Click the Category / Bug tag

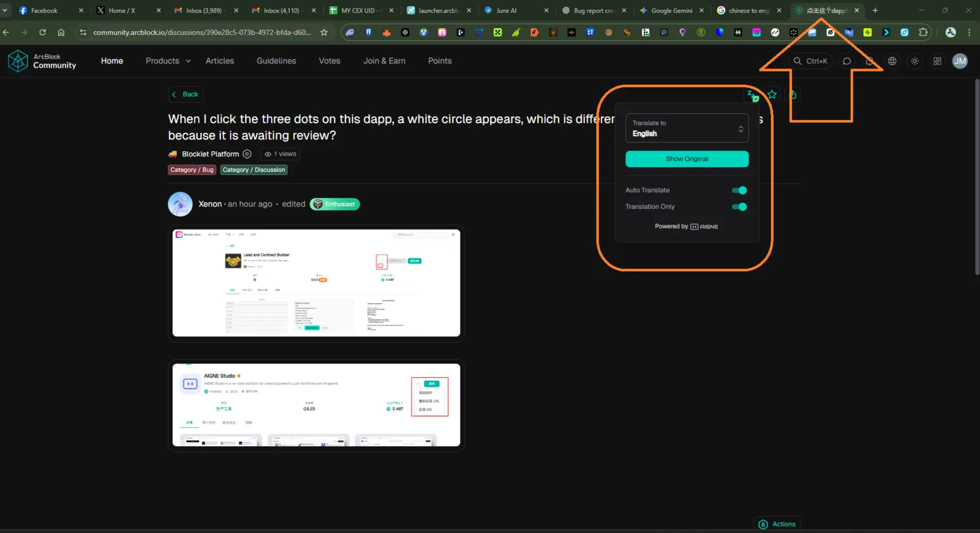click(x=192, y=170)
